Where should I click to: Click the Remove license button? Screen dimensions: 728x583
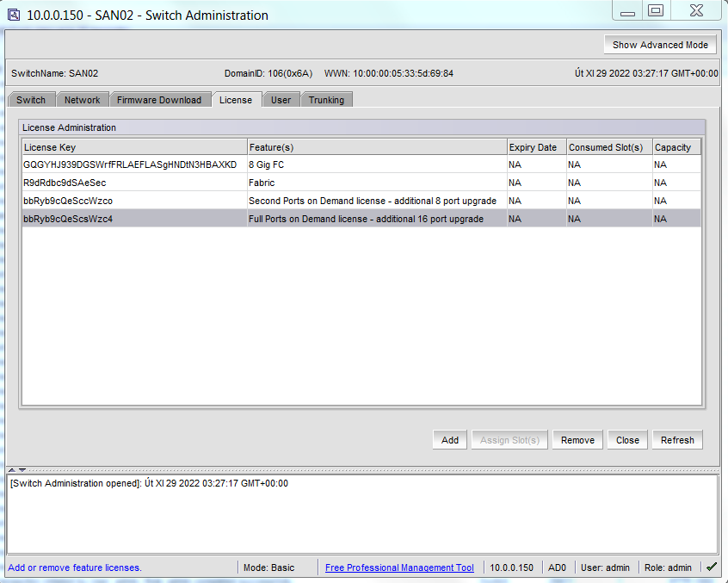(577, 440)
